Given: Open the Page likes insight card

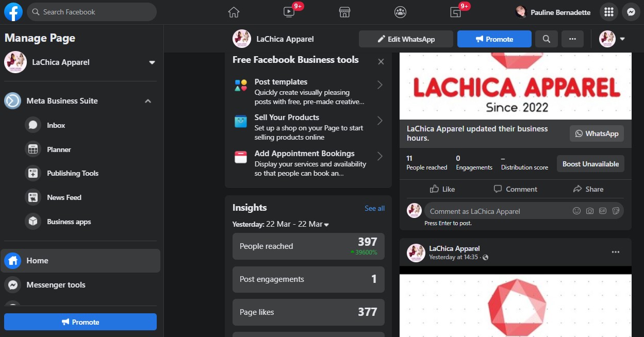Looking at the screenshot, I should 308,312.
